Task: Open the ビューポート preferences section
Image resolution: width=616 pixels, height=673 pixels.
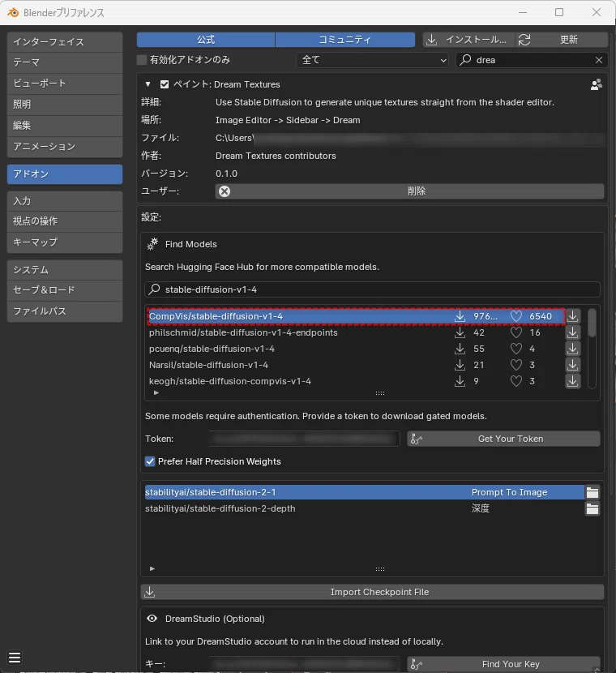Action: [65, 84]
